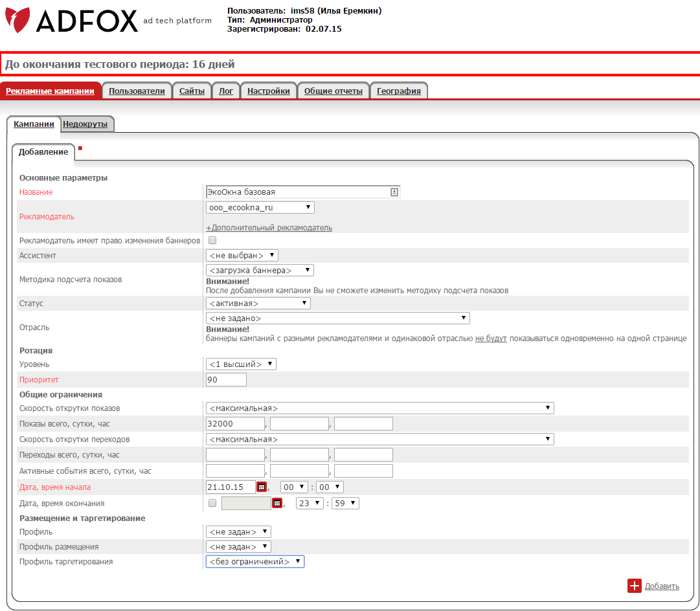Click the red plus Add icon
Viewport: 700px width, 611px height.
pos(634,586)
